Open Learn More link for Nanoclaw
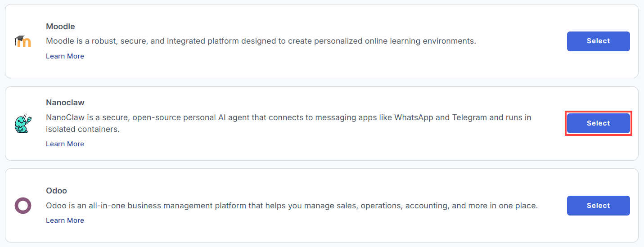644x247 pixels. [x=65, y=144]
